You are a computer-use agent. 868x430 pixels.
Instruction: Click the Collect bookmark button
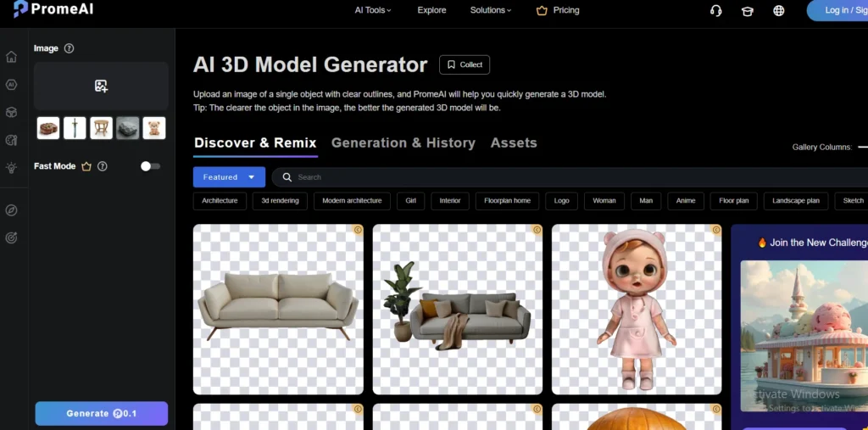pyautogui.click(x=465, y=64)
